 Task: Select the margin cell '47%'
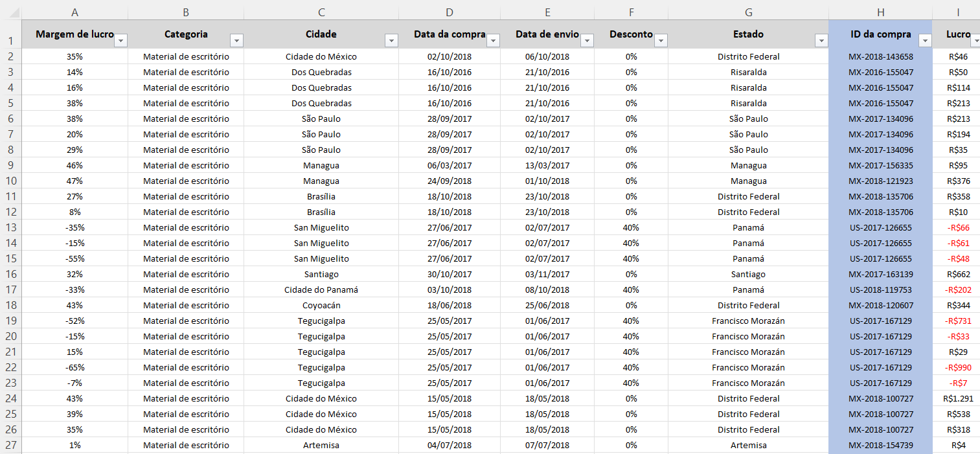75,181
